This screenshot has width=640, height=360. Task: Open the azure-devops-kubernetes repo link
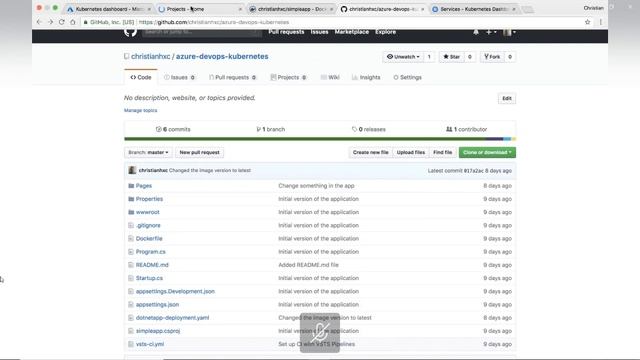(222, 57)
